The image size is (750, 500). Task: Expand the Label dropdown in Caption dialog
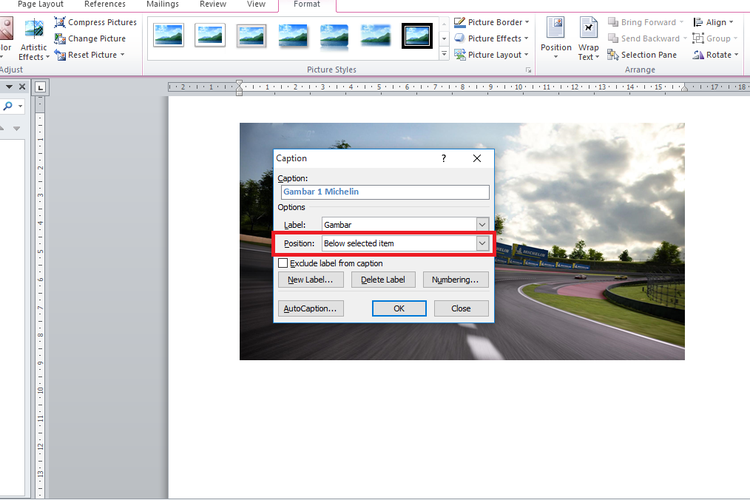pos(482,224)
